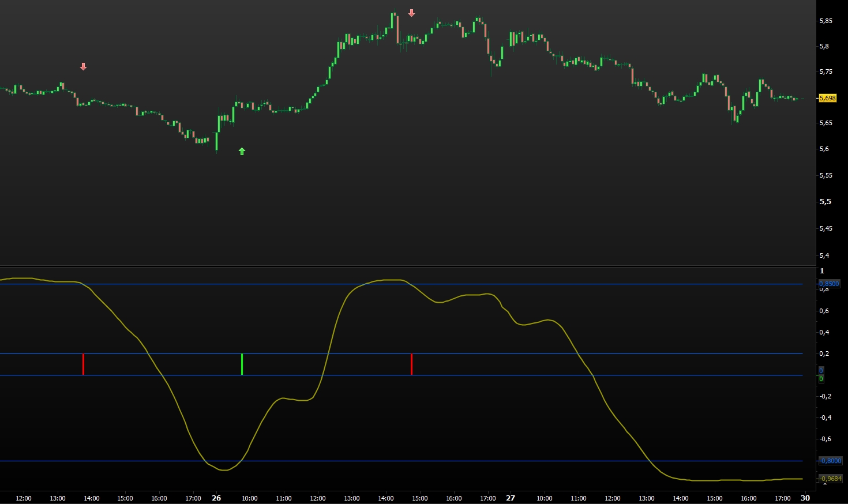Select the first red signal bar in the indicator panel

click(x=83, y=364)
